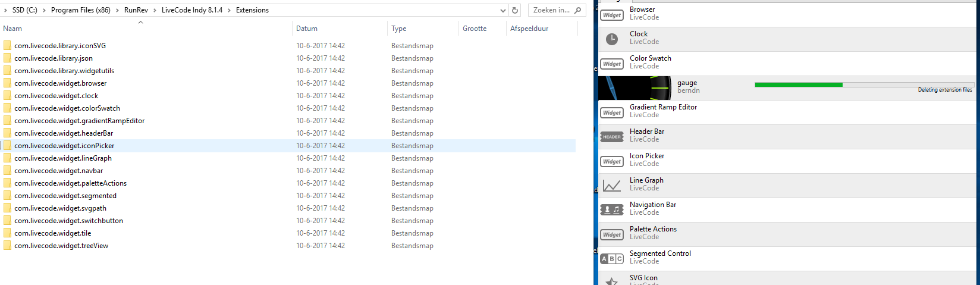The width and height of the screenshot is (980, 285).
Task: Click the Segmented Control ABC icon
Action: (x=612, y=259)
